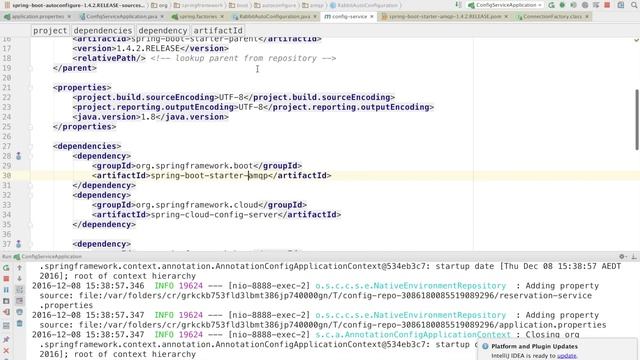The image size is (640, 360).
Task: Pause the program output
Action: [6, 290]
